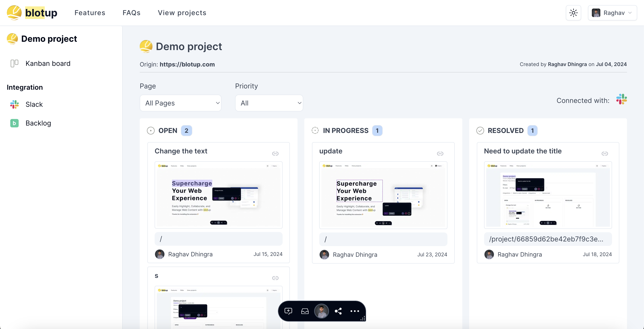644x329 pixels.
Task: Open the Need to update the title screenshot
Action: tap(548, 195)
